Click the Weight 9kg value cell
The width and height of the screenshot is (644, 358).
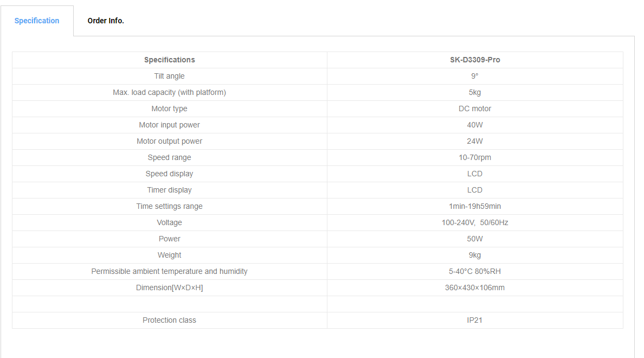click(475, 255)
